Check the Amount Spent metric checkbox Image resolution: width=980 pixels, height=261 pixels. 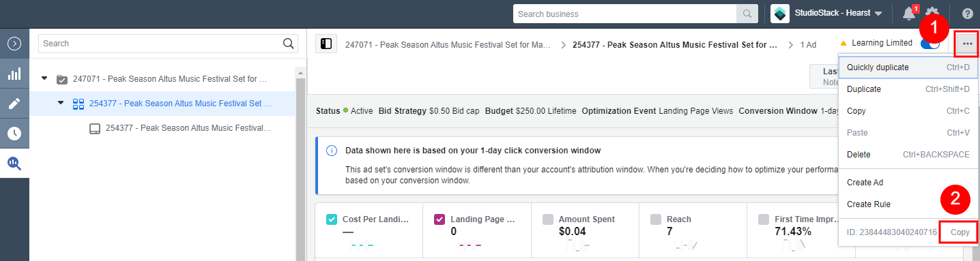(547, 219)
